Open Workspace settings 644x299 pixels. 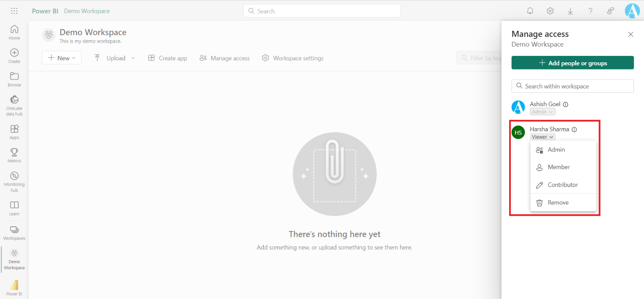(293, 58)
